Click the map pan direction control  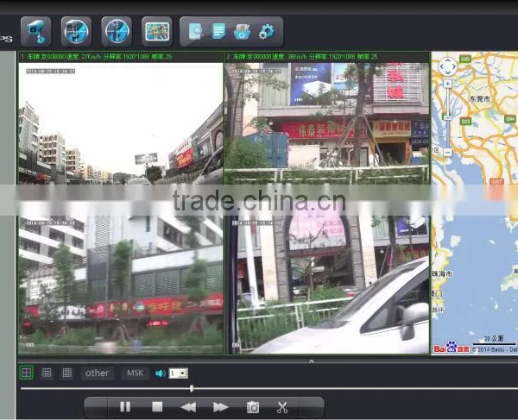(447, 66)
